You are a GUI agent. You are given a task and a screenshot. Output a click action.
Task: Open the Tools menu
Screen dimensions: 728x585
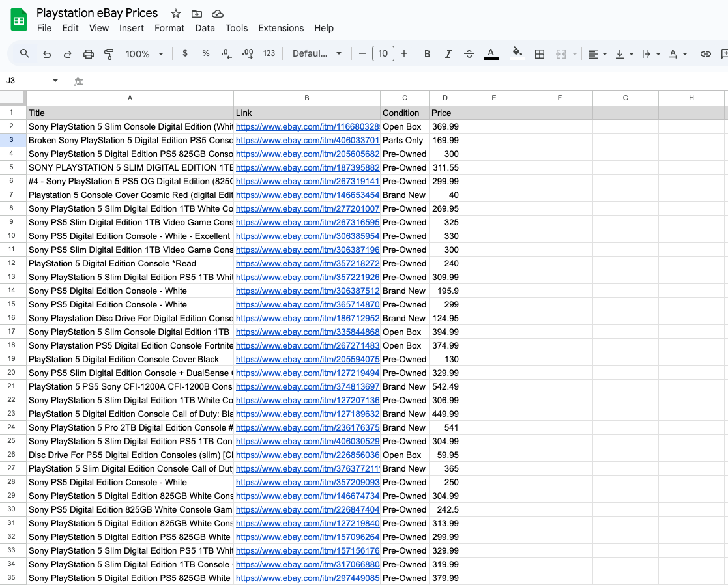point(237,28)
